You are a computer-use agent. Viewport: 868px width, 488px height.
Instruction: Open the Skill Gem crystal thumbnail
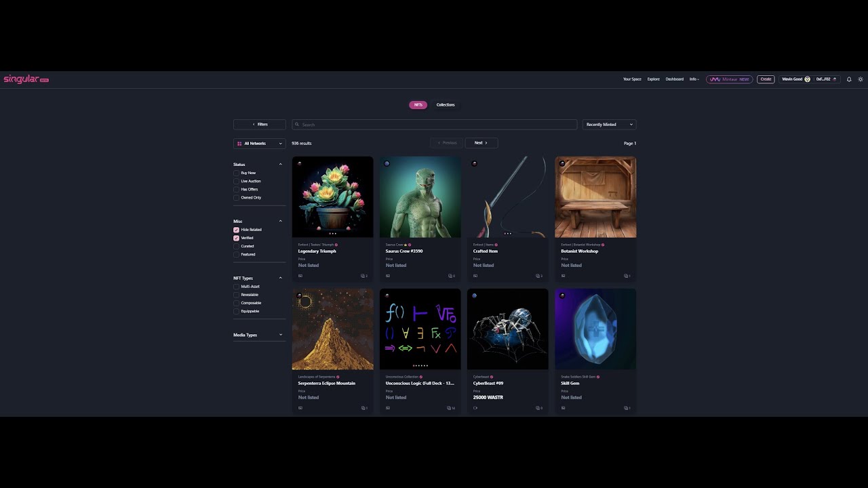[x=595, y=329]
